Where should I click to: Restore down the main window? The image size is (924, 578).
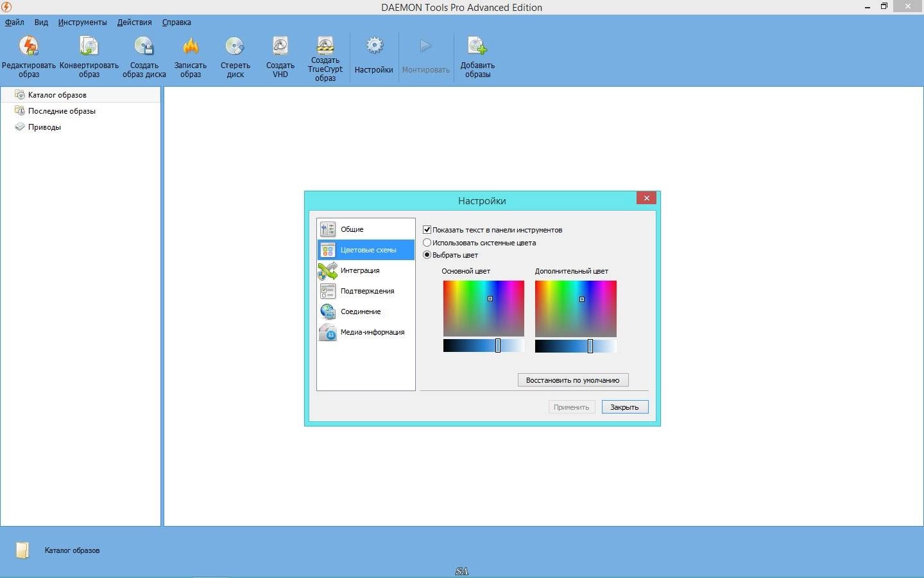(884, 6)
